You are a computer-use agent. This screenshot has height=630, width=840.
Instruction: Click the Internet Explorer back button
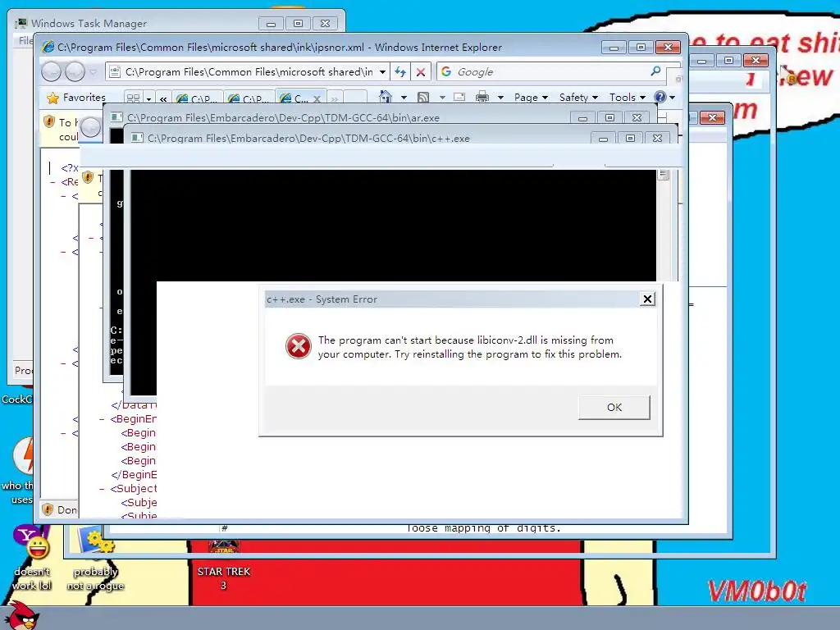(x=52, y=71)
